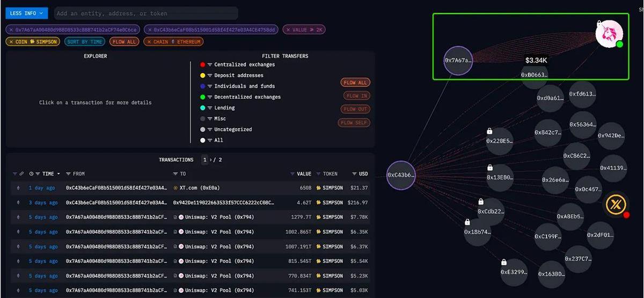644x298 pixels.
Task: Click Ethereum icon in the $216.97 row
Action: coord(18,203)
